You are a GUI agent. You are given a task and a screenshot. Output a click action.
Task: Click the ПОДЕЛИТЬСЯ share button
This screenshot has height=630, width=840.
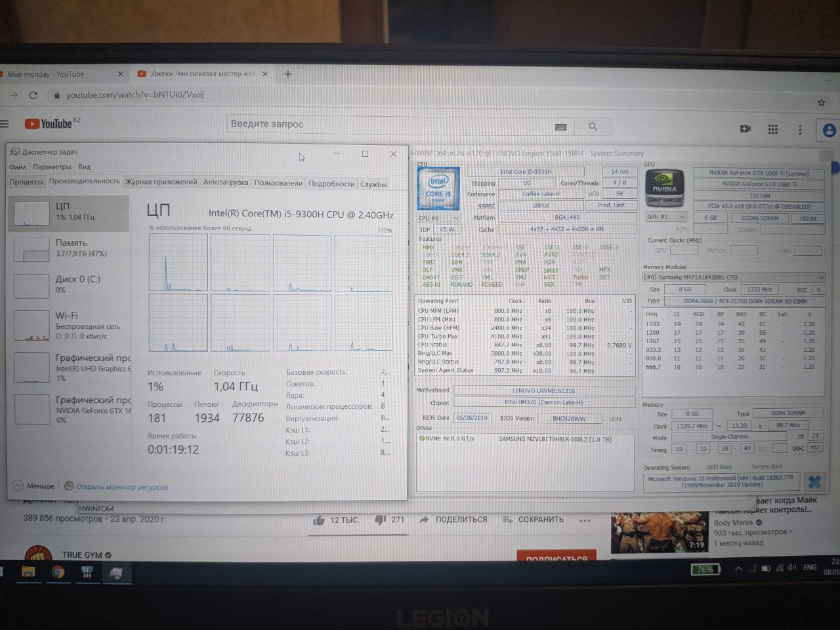click(453, 519)
